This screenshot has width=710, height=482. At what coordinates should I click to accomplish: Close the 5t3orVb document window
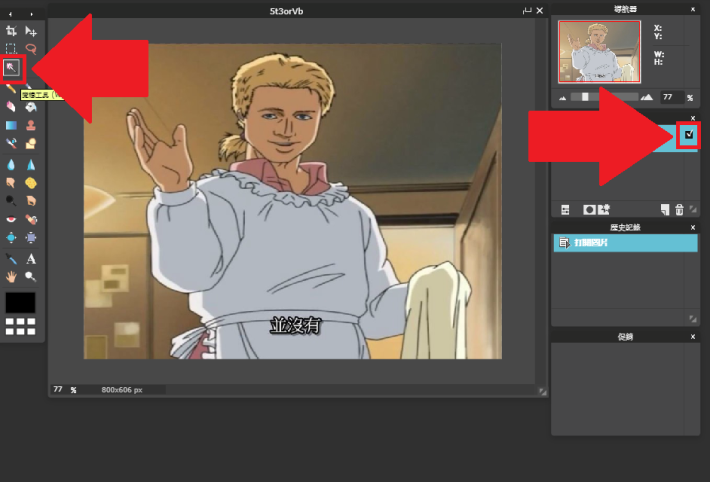(x=540, y=10)
